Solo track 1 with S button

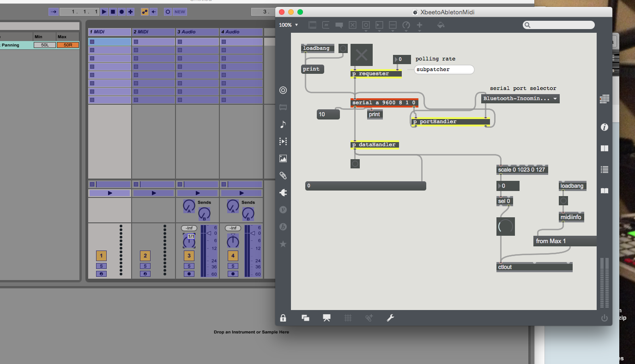101,266
